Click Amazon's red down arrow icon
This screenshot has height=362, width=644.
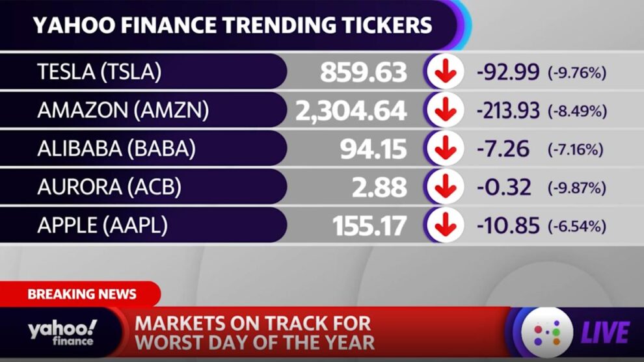click(x=445, y=110)
